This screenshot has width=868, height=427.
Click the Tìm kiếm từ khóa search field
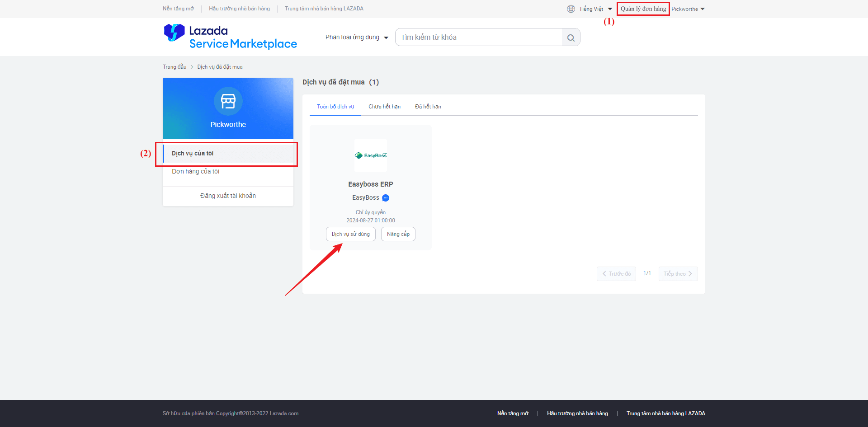[x=479, y=38]
